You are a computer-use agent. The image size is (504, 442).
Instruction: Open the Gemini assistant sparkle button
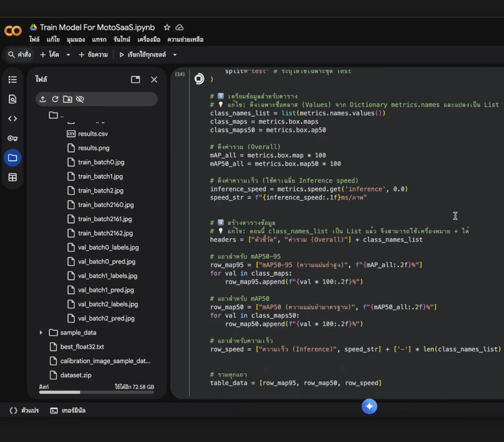(x=369, y=406)
